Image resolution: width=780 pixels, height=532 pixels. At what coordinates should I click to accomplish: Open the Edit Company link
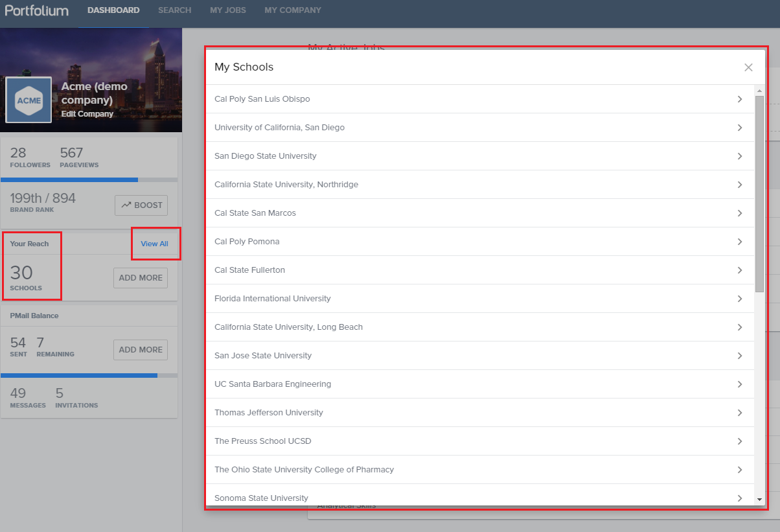[x=87, y=114]
